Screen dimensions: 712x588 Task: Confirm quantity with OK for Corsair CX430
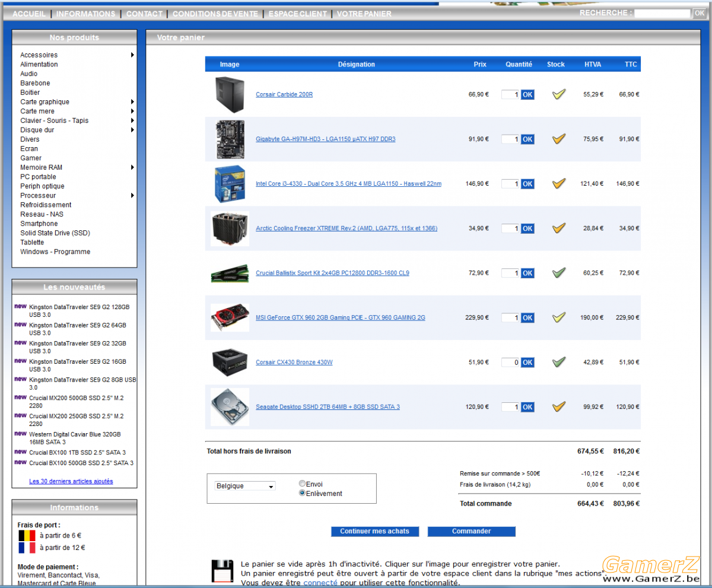[x=527, y=362]
